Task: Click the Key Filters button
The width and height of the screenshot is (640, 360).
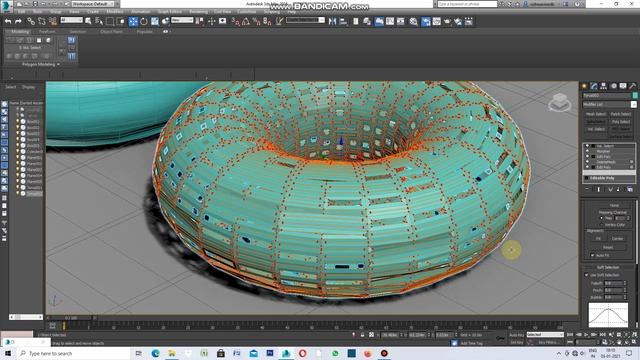Action: (548, 342)
